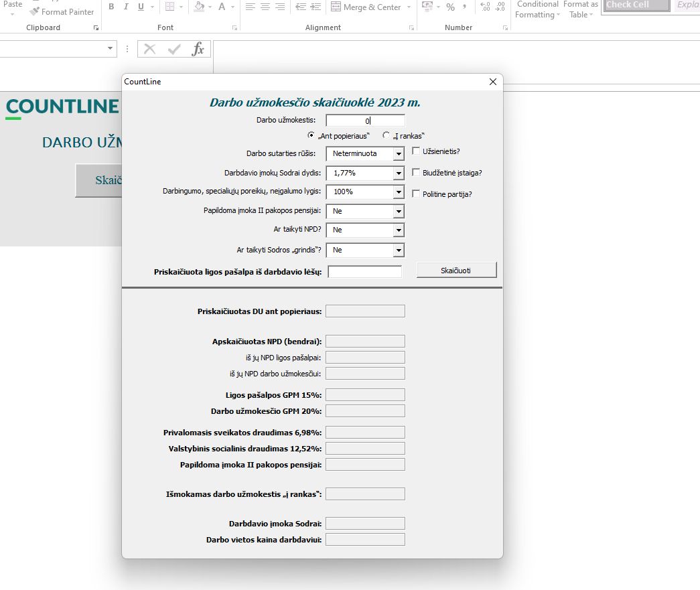
Task: Click the Borders icon in Font group
Action: click(169, 7)
